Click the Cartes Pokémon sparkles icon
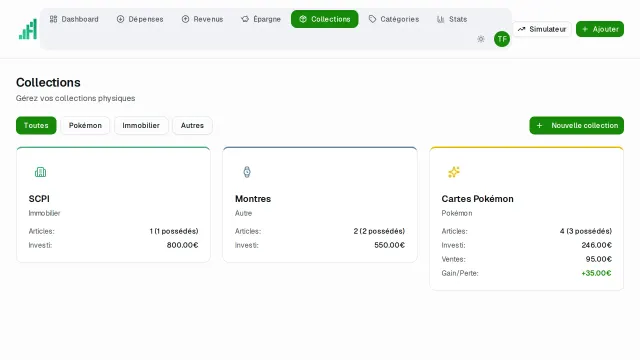 (453, 172)
